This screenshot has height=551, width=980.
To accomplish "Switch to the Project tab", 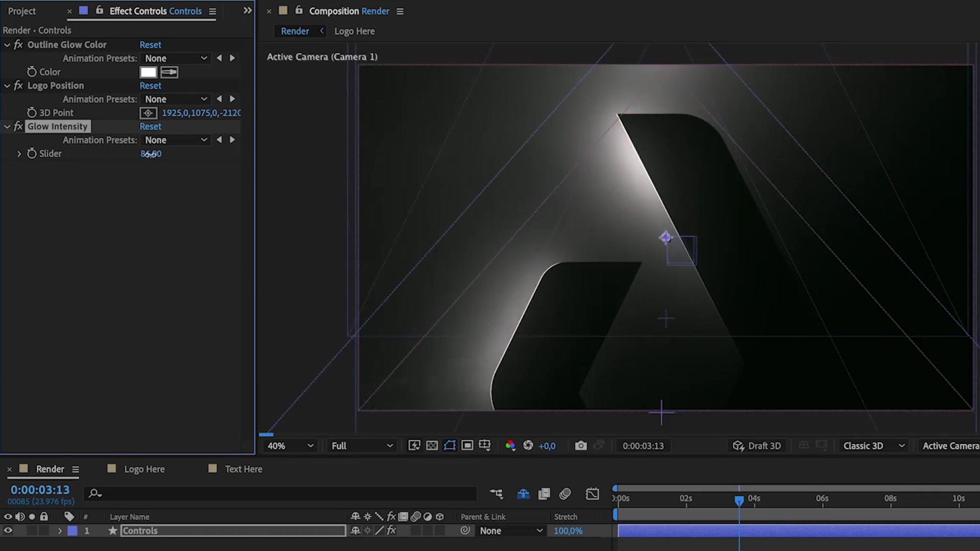I will pyautogui.click(x=22, y=11).
